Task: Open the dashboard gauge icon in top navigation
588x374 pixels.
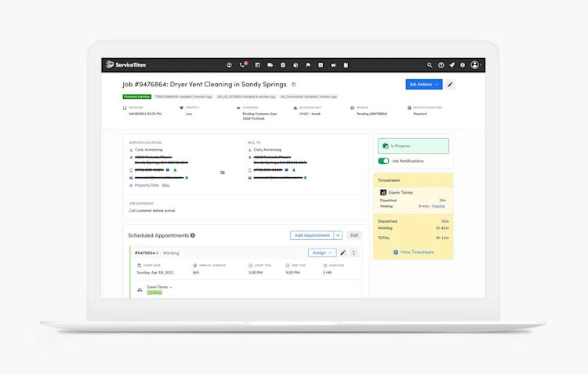Action: [x=229, y=65]
